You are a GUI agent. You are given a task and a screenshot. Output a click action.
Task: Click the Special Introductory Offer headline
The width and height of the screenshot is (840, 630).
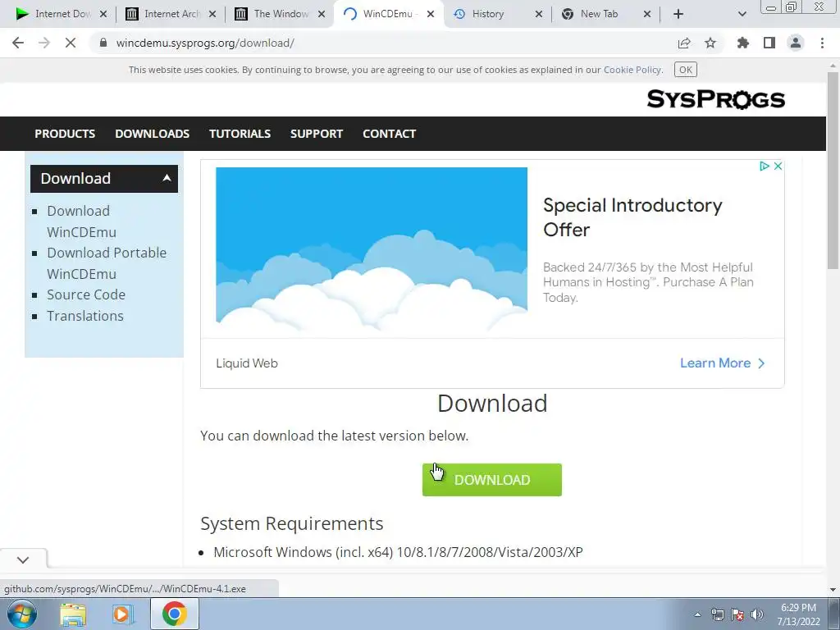coord(632,217)
